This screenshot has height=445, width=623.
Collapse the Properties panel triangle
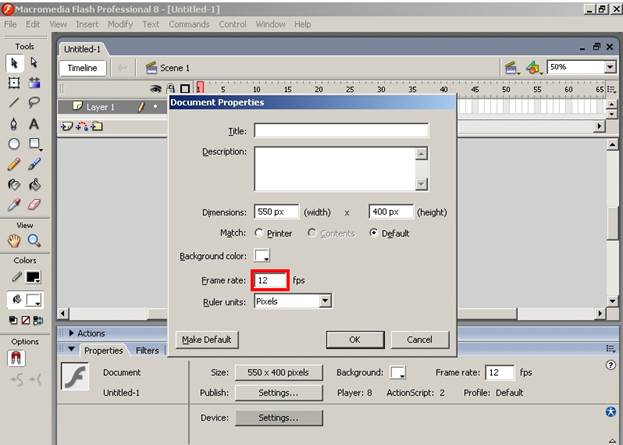(72, 349)
